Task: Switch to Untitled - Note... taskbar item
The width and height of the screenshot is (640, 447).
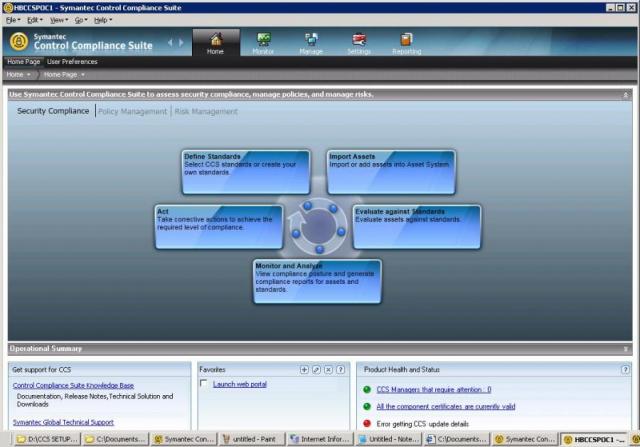Action: click(389, 439)
